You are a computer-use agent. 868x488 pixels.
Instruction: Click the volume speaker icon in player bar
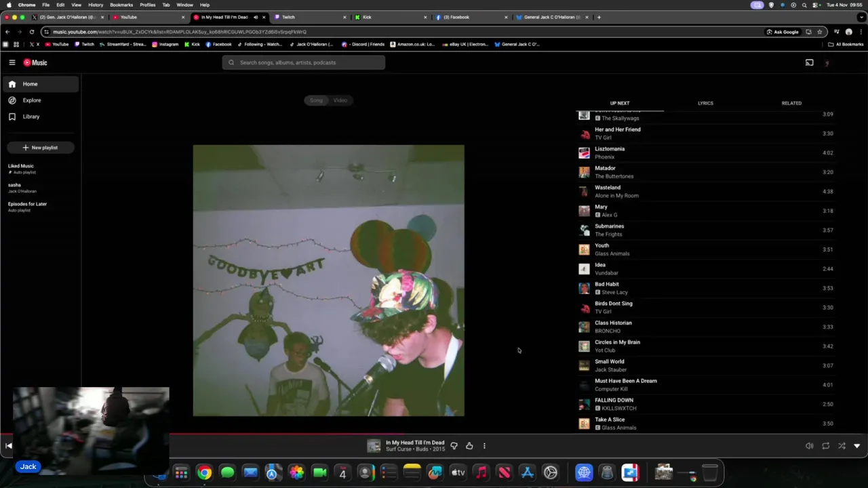pyautogui.click(x=809, y=446)
